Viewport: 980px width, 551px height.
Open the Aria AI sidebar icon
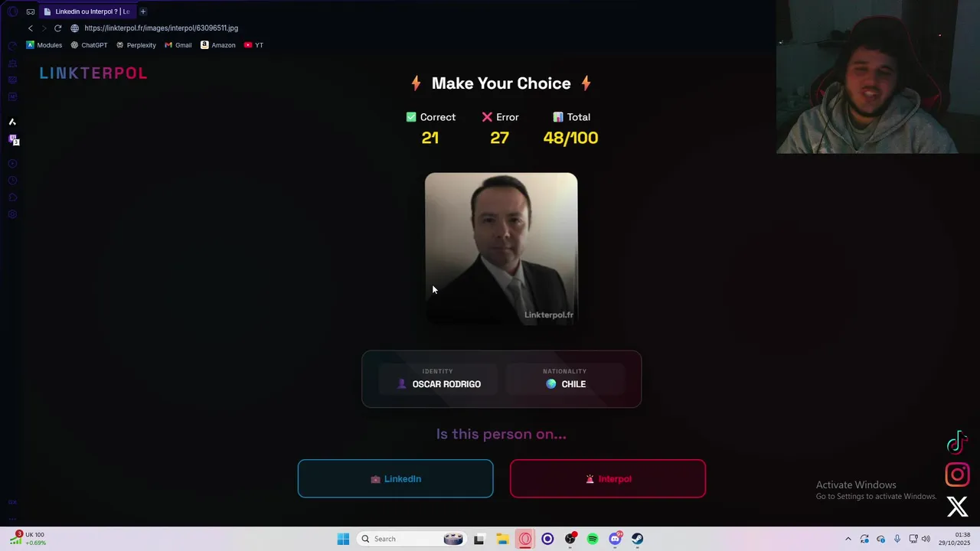[x=12, y=122]
